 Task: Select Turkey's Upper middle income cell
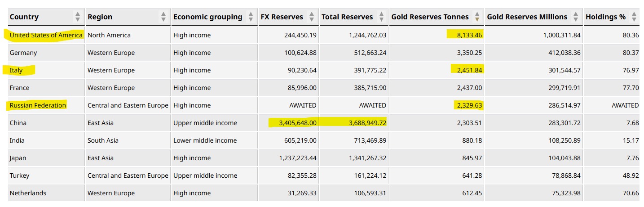point(205,175)
